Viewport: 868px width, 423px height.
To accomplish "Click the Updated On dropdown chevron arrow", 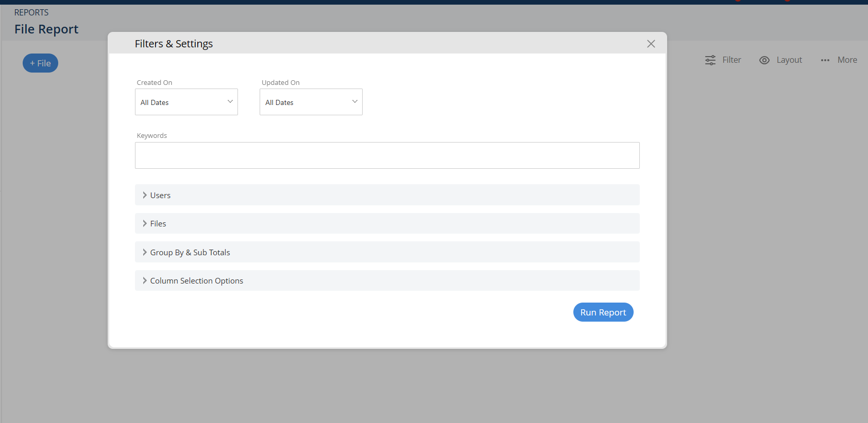I will [355, 101].
